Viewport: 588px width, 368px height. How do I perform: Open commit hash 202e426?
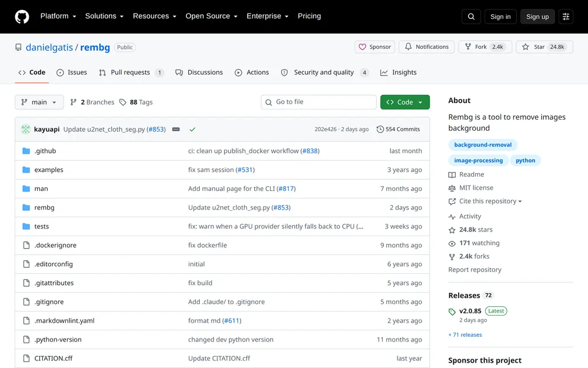point(326,129)
